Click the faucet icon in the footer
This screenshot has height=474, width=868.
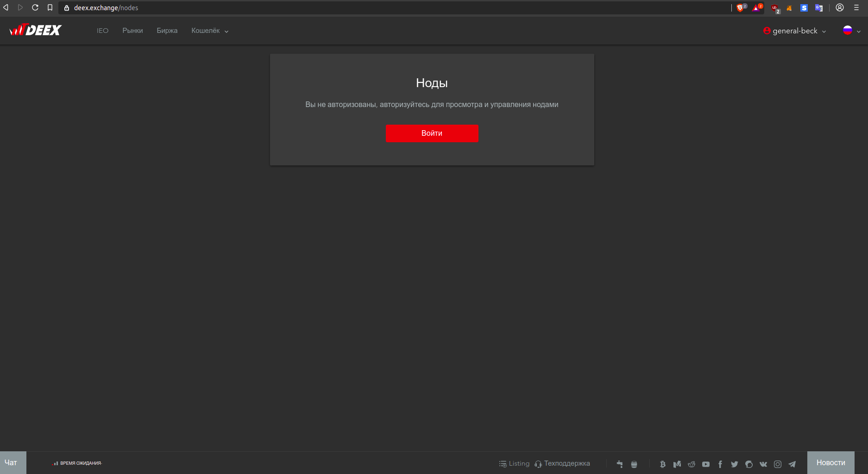coord(620,464)
